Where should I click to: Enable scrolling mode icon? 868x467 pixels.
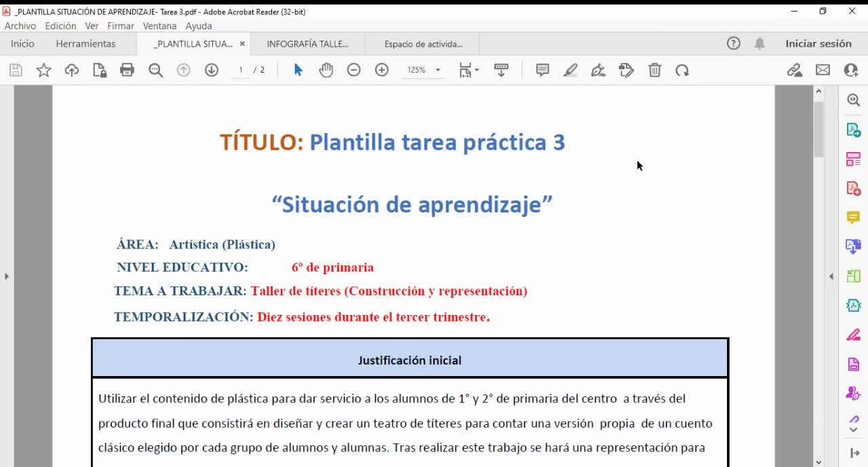coord(501,70)
